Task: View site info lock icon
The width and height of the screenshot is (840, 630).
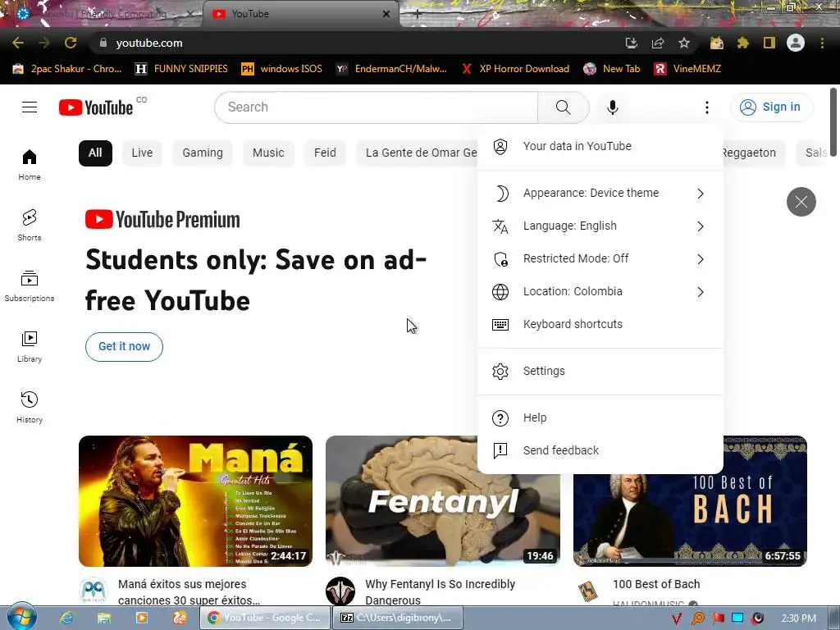Action: (x=103, y=43)
